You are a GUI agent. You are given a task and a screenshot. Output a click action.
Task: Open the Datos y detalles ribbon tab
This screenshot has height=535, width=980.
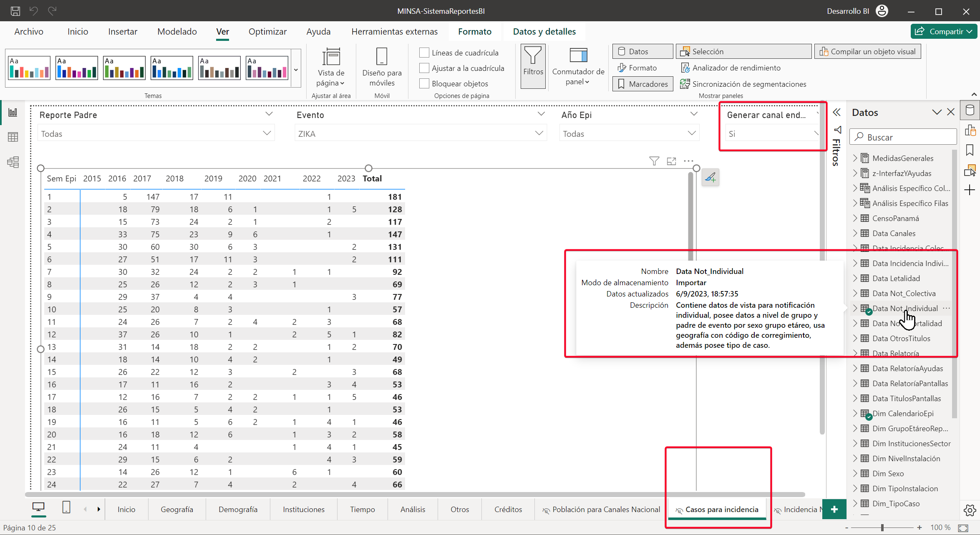(x=544, y=32)
